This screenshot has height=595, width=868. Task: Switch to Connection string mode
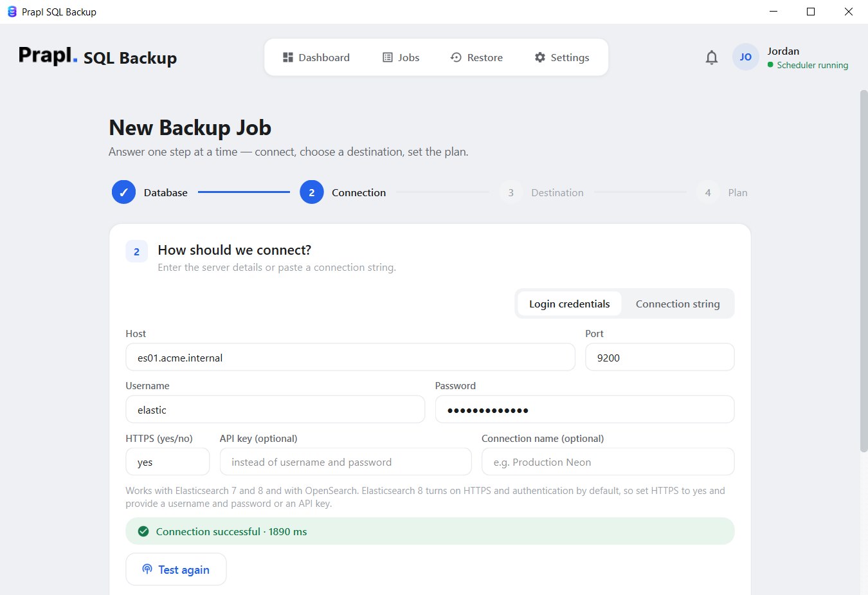coord(678,304)
